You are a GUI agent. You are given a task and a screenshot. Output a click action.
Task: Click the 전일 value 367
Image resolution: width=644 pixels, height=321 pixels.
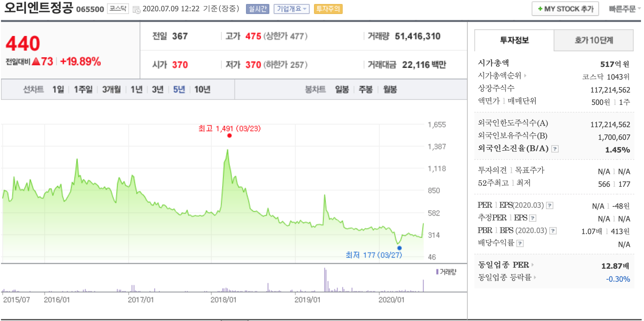[180, 36]
